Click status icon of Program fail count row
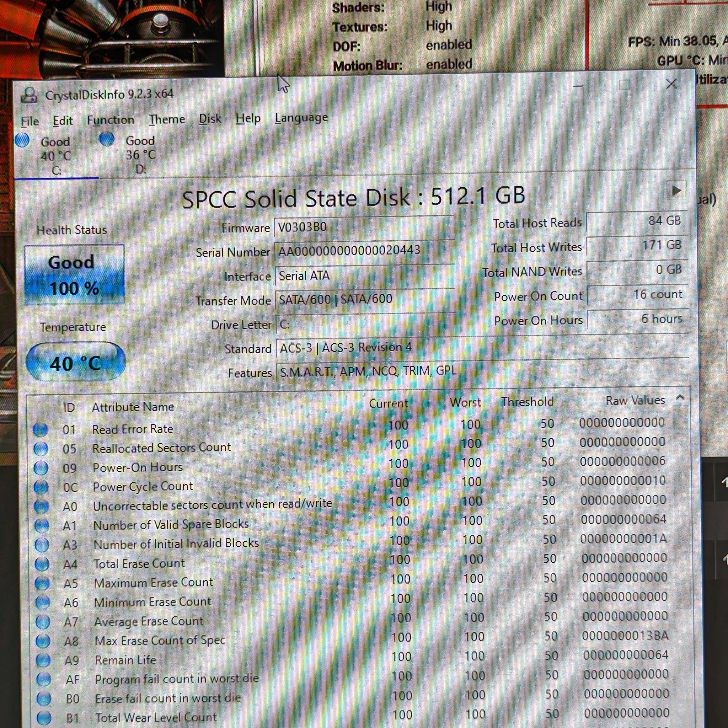The image size is (728, 728). click(x=43, y=679)
